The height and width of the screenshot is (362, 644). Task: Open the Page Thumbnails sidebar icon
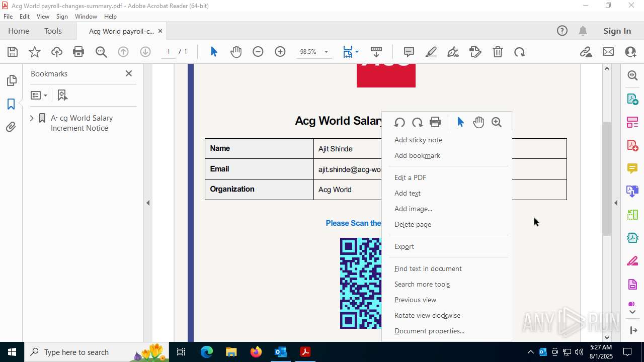[11, 80]
